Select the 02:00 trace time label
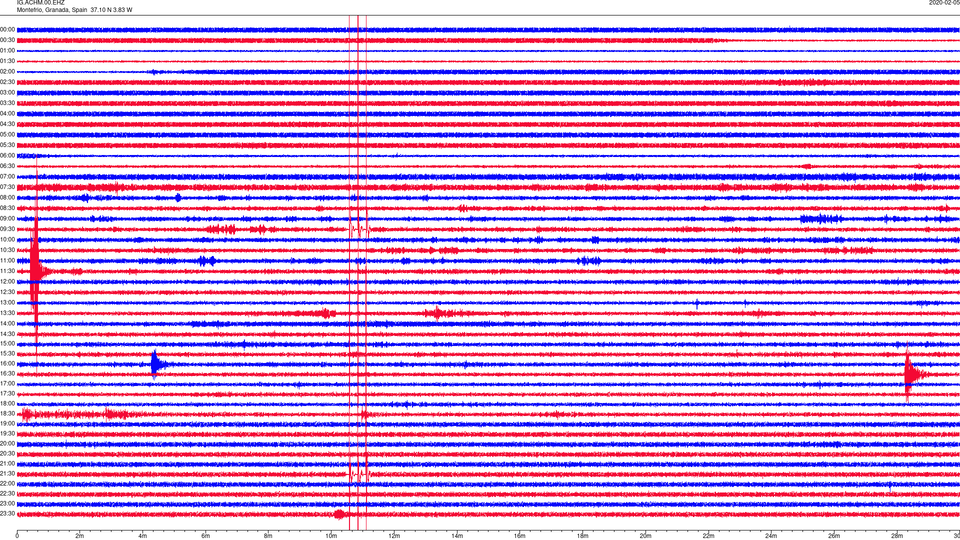The width and height of the screenshot is (960, 540). coord(7,72)
